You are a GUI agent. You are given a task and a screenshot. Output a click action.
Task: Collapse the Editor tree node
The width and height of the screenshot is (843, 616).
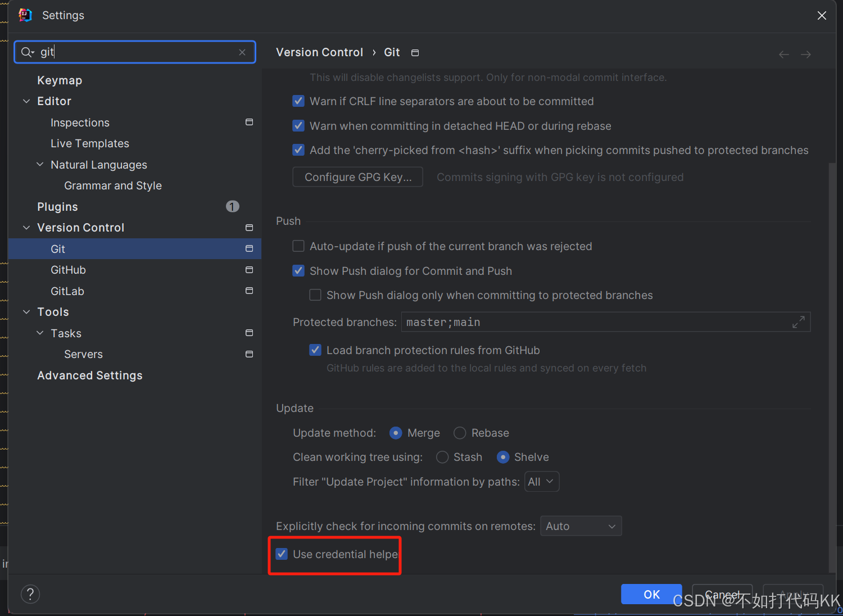pyautogui.click(x=26, y=101)
